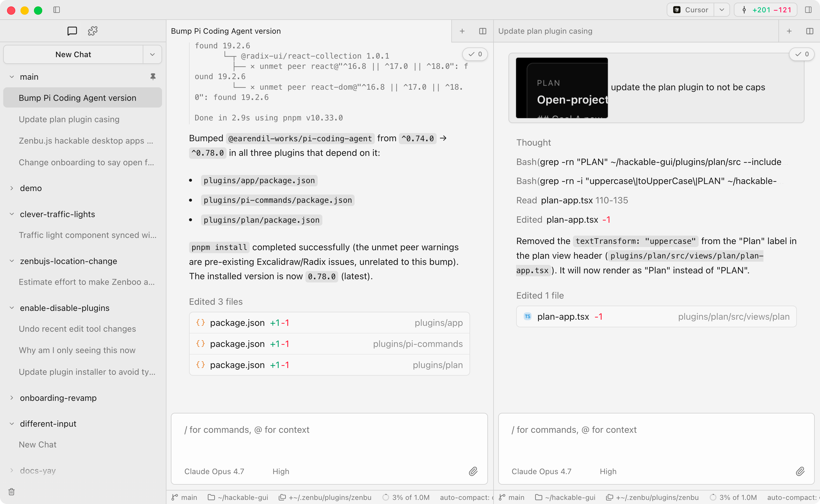Add new tab in Update plan pane
This screenshot has width=820, height=504.
pos(789,31)
